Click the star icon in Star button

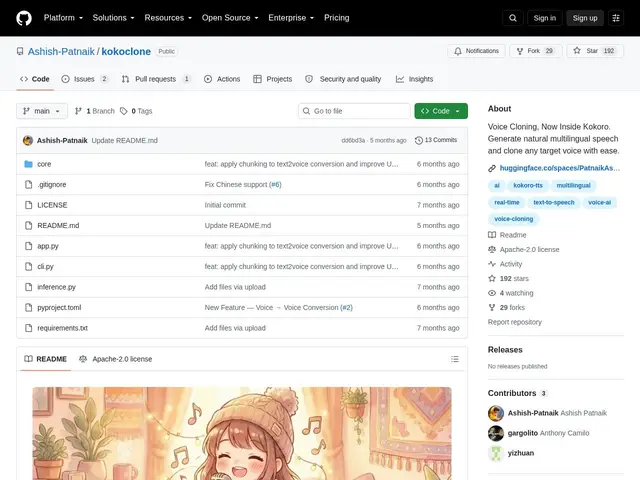[577, 51]
